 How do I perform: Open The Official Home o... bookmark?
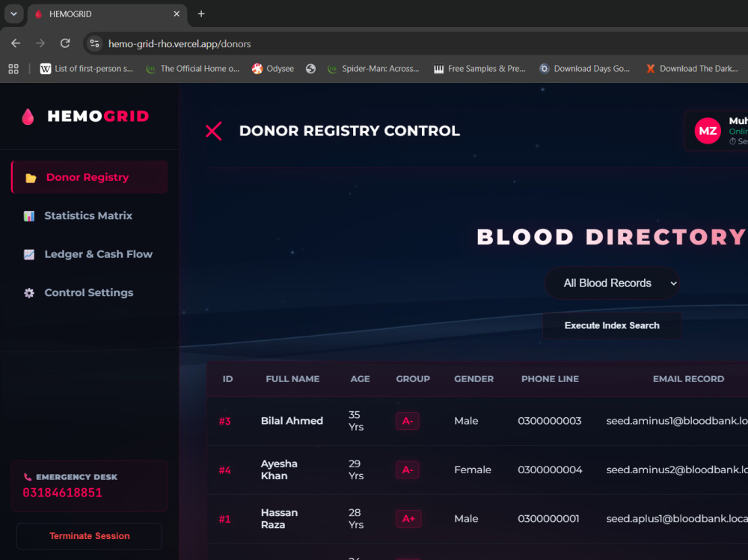(193, 69)
